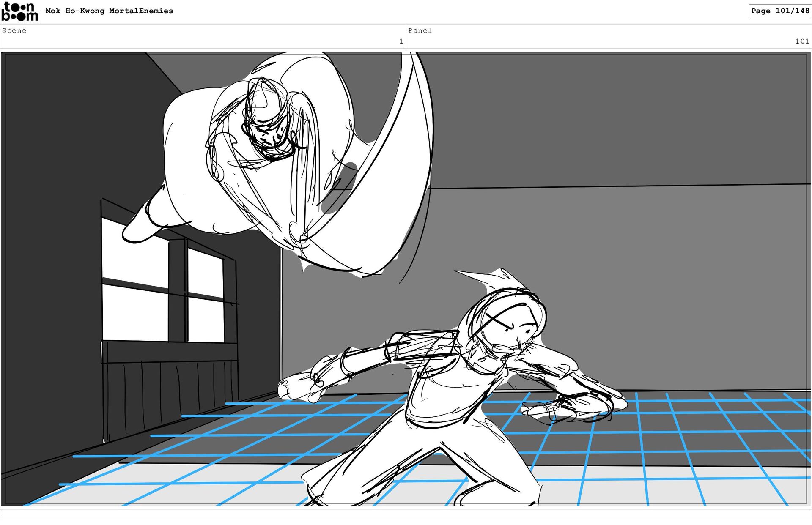Click the panel number 101
Image resolution: width=812 pixels, height=525 pixels.
click(x=801, y=41)
